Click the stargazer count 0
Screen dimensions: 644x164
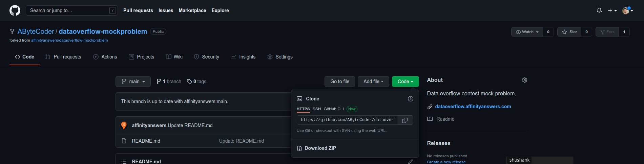click(586, 32)
